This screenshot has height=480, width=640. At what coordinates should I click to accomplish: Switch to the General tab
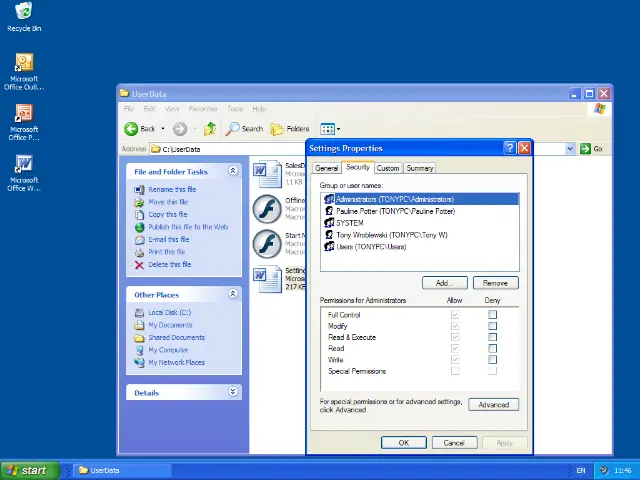coord(327,168)
